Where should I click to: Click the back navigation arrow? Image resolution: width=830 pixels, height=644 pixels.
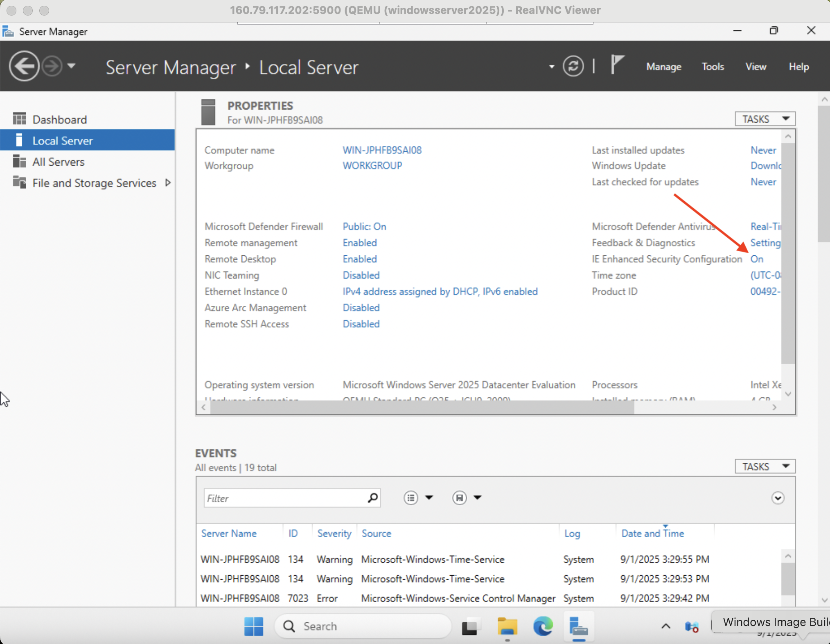(x=24, y=65)
